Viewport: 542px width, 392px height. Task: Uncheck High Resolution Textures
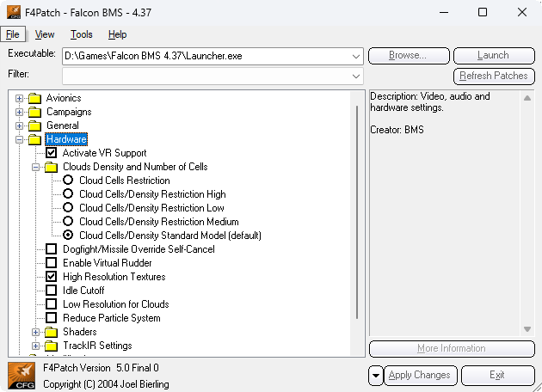(x=52, y=277)
